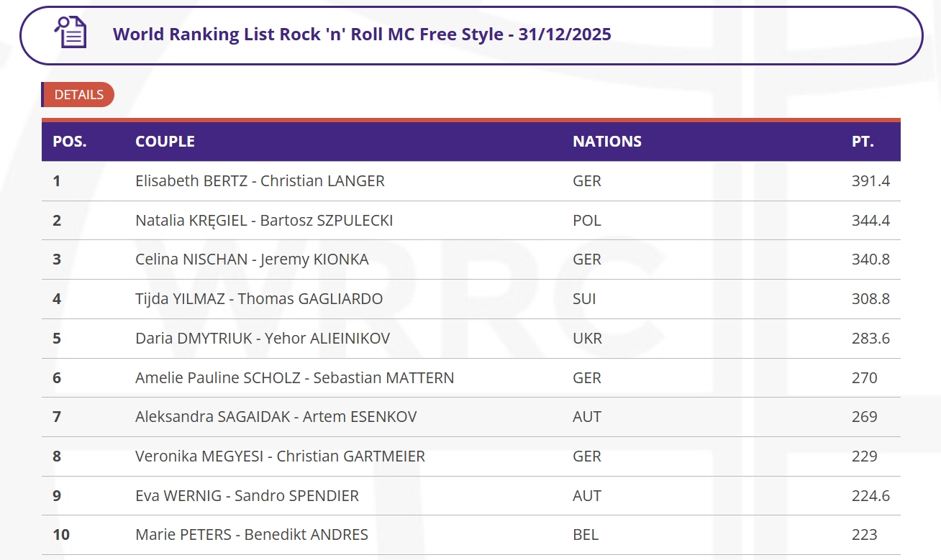Click the COUPLE column header

point(165,142)
